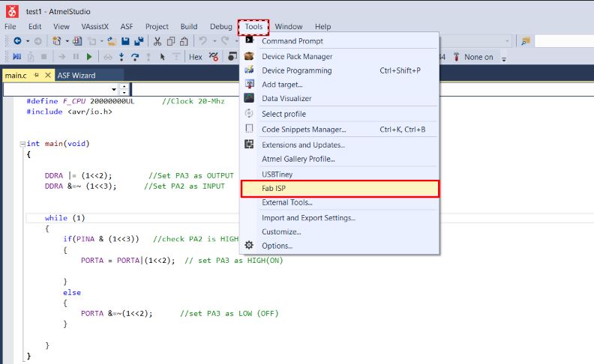
Task: Click the Copy icon in toolbar
Action: (171, 41)
